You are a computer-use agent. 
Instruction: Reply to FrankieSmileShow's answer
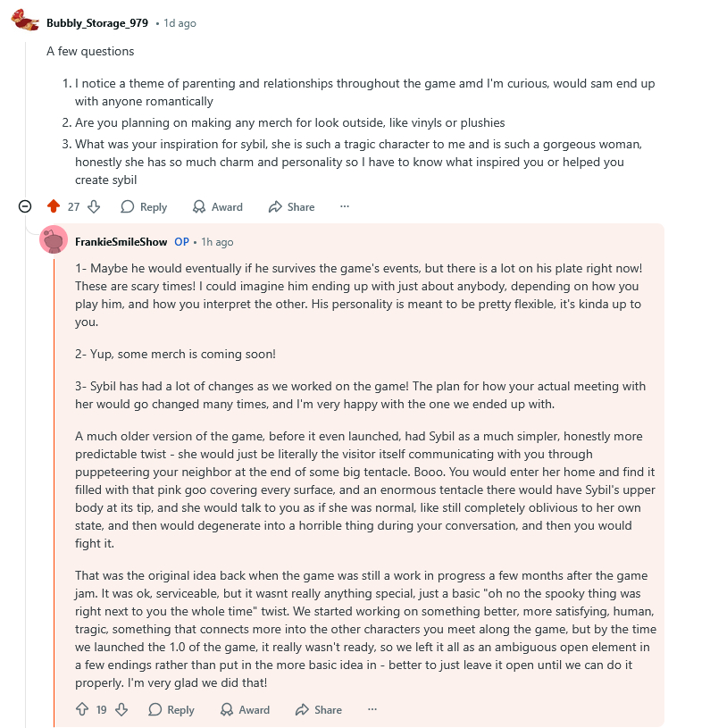click(171, 709)
